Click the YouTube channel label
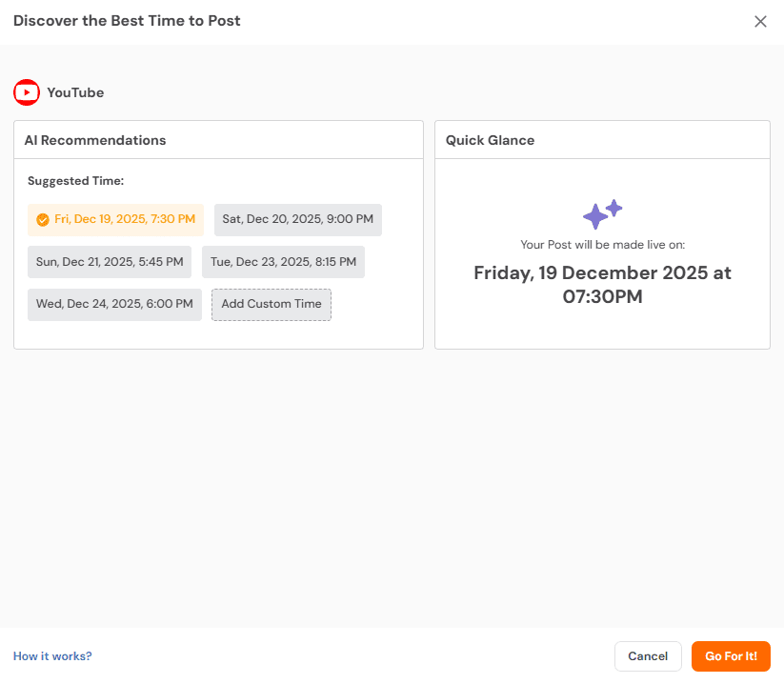 pos(75,92)
